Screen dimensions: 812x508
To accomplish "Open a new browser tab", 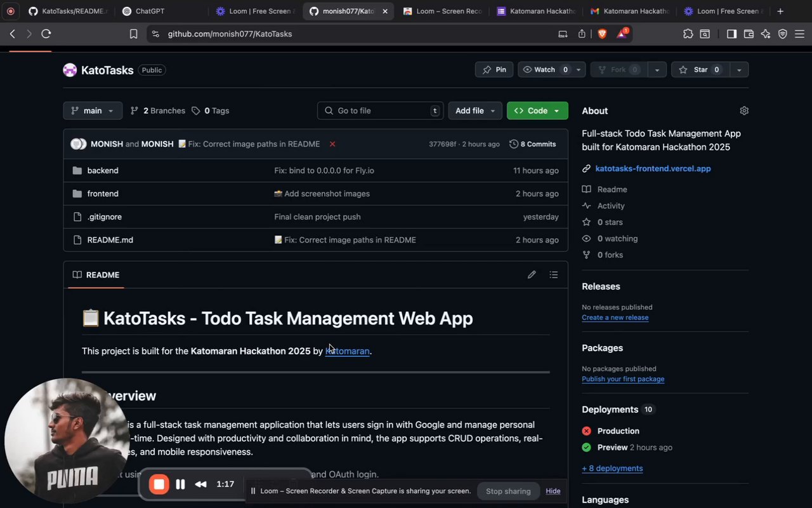I will [780, 11].
